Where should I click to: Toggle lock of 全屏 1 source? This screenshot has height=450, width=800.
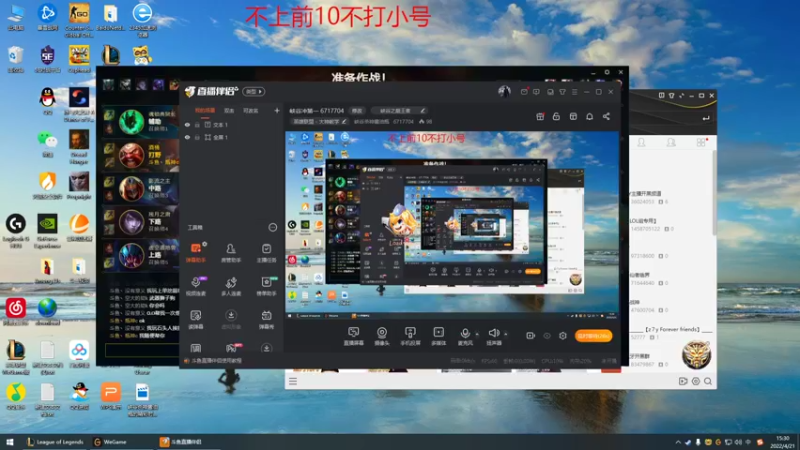[x=197, y=137]
